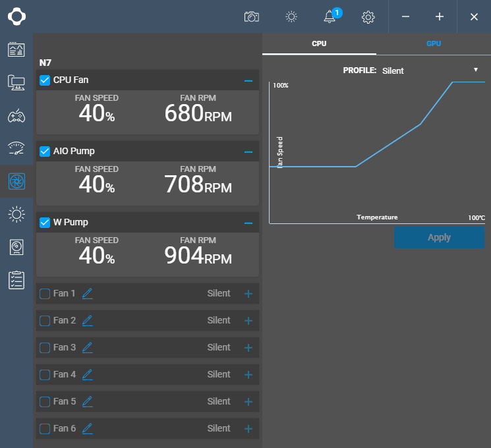Click the brightness sun icon in title bar
This screenshot has width=491, height=448.
point(291,16)
